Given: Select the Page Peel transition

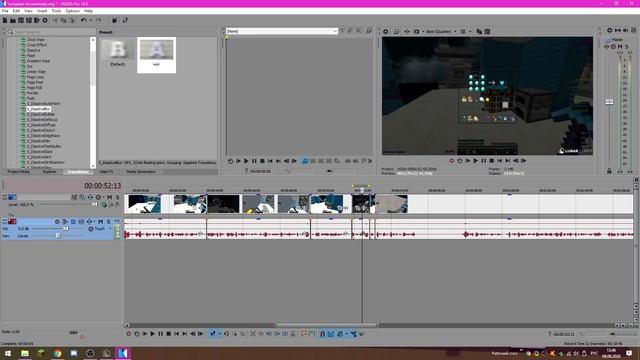Looking at the screenshot, I should coord(35,82).
